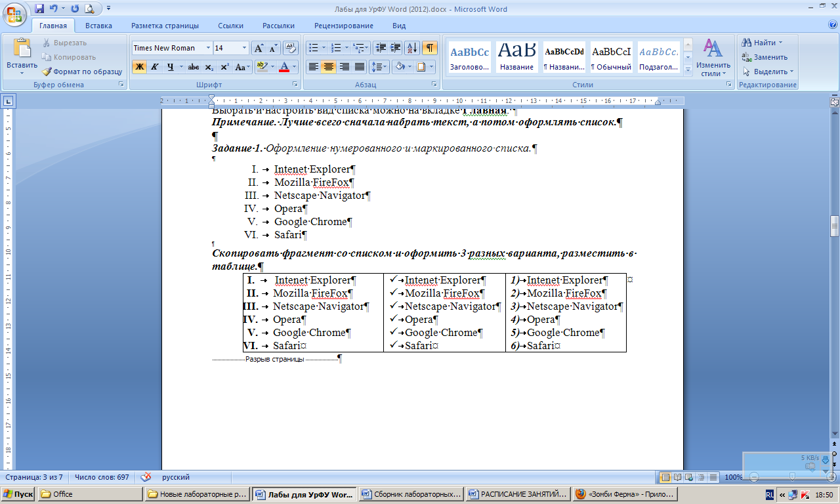This screenshot has height=504, width=840.
Task: Switch to the Ссылки tab
Action: click(230, 26)
